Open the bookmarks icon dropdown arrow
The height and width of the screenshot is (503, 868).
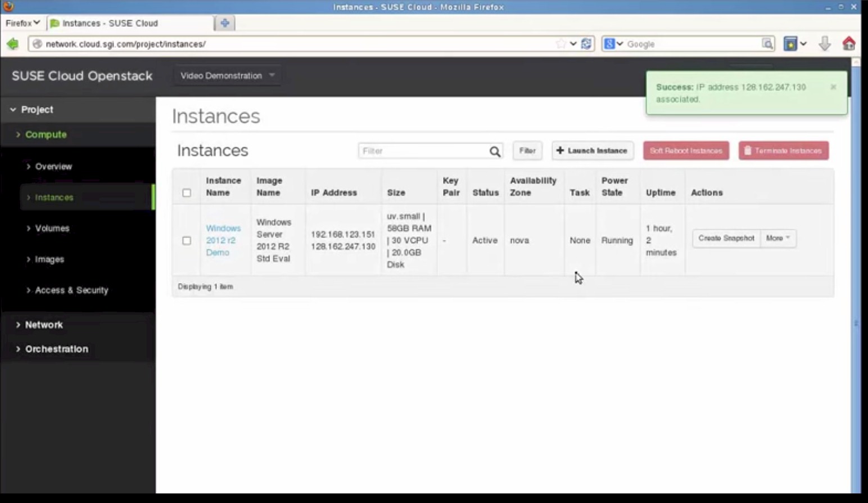click(x=803, y=43)
